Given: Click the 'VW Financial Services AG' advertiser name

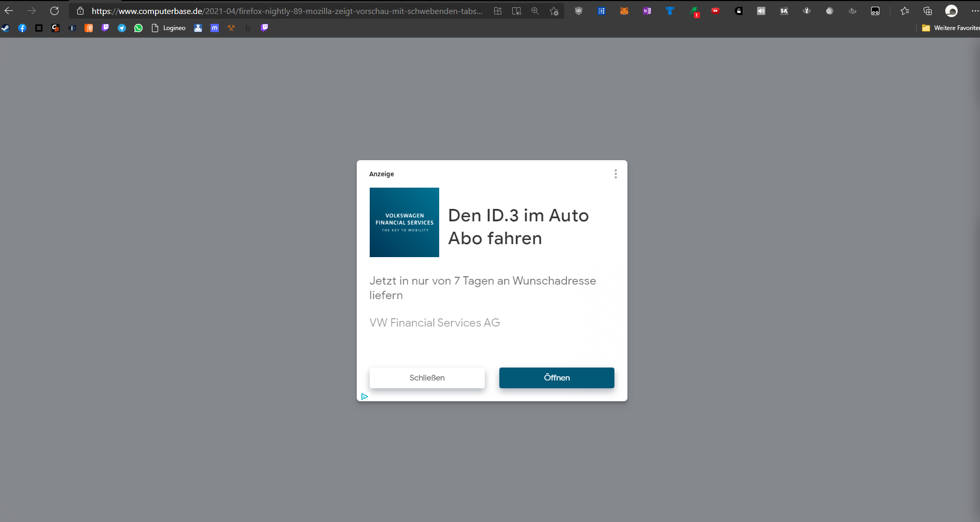Looking at the screenshot, I should 435,322.
